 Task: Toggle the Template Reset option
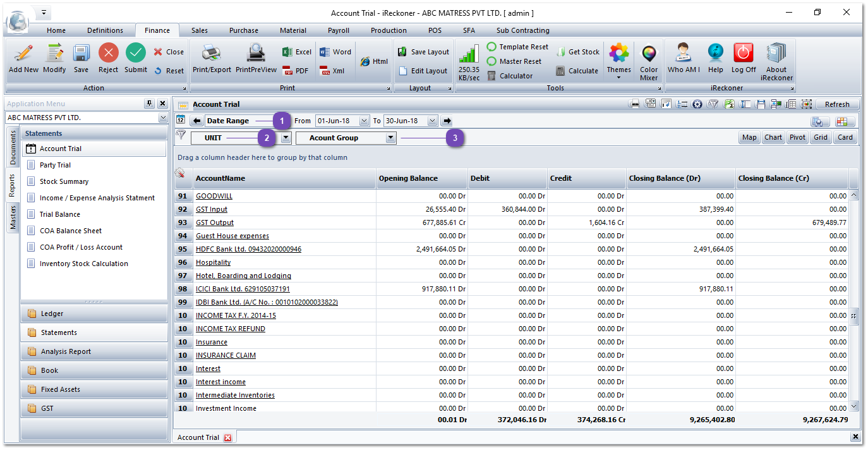coord(491,47)
